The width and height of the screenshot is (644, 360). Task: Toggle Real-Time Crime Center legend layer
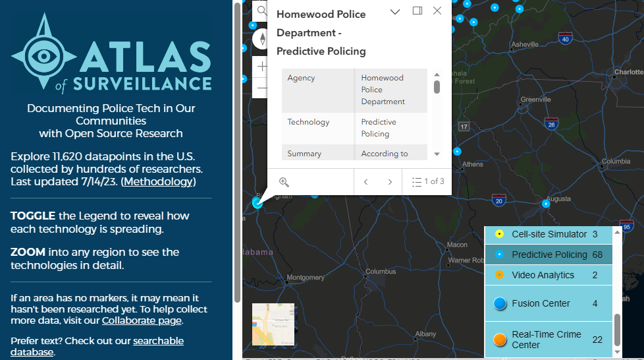click(549, 340)
